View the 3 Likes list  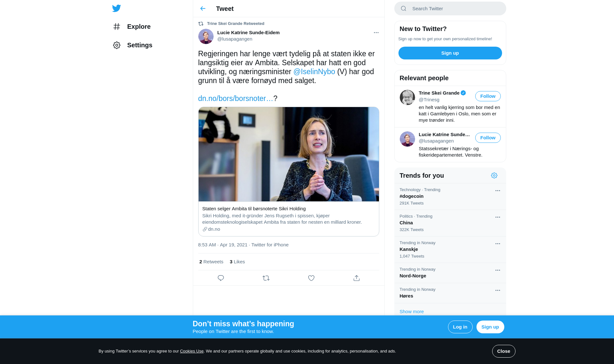pyautogui.click(x=237, y=262)
